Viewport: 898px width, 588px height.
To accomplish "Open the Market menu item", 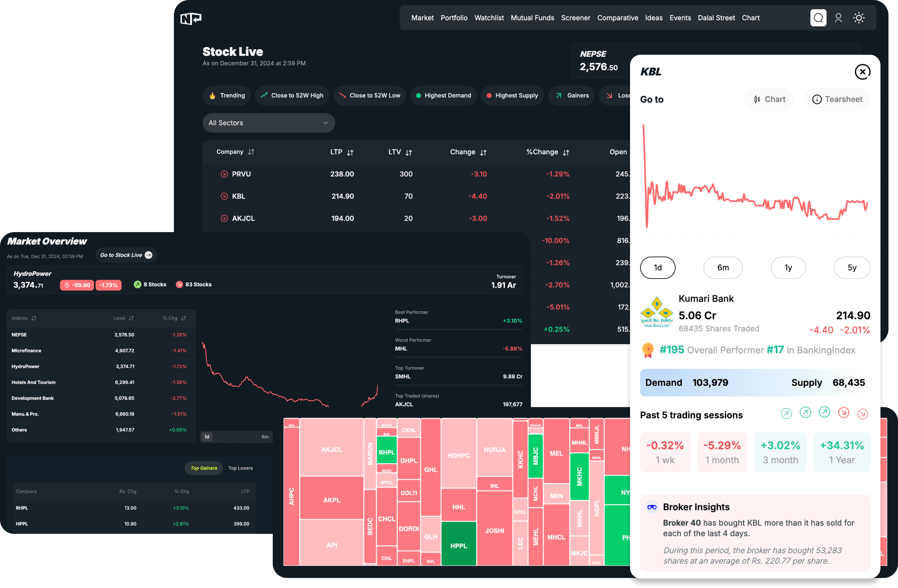I will pyautogui.click(x=422, y=18).
